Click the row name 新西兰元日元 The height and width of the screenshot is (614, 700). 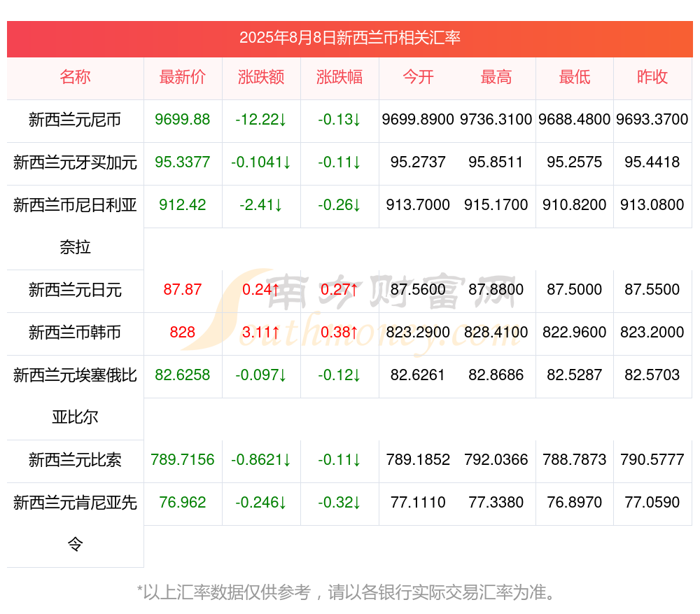click(75, 290)
